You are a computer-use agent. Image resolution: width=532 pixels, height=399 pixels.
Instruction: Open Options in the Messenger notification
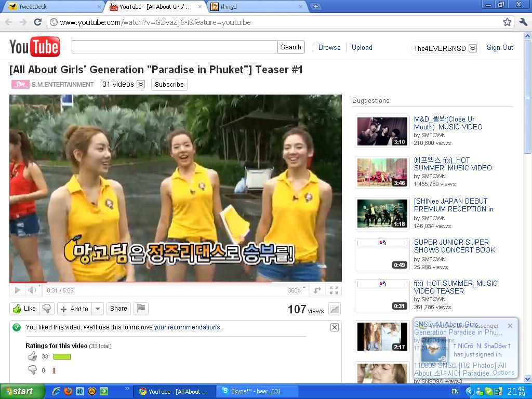point(503,373)
